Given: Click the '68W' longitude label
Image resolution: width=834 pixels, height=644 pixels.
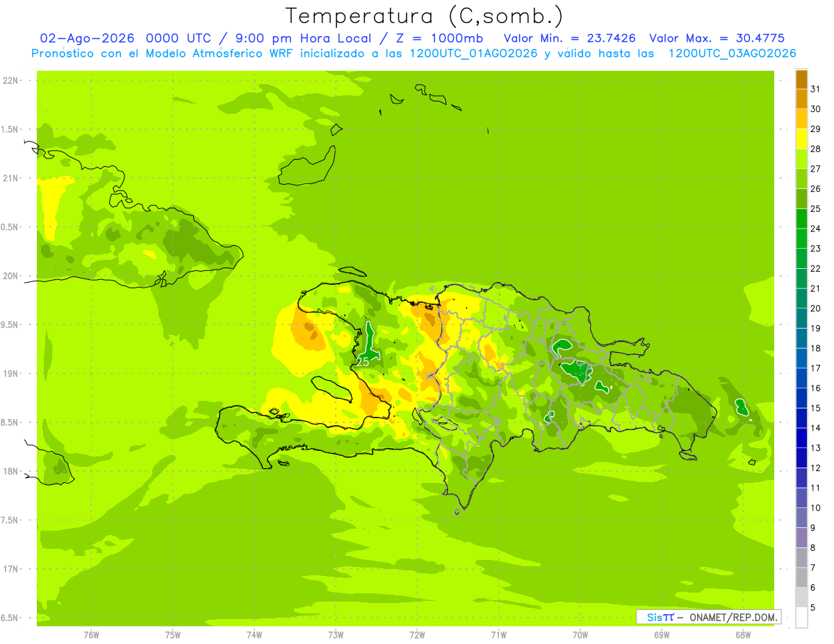Looking at the screenshot, I should [x=742, y=635].
